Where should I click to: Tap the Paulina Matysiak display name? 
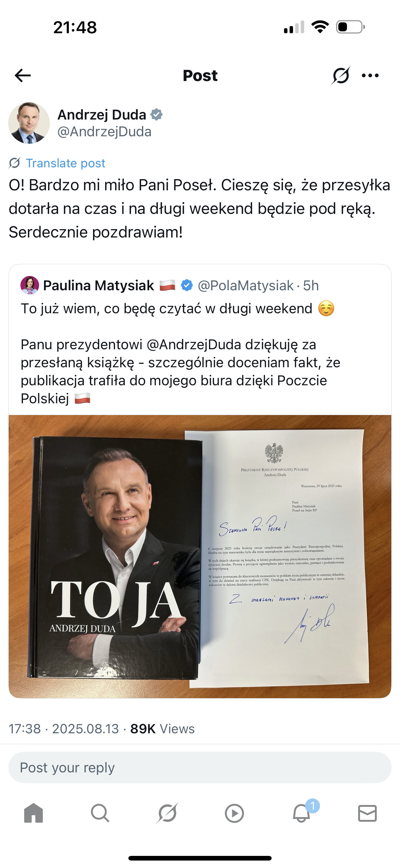98,285
